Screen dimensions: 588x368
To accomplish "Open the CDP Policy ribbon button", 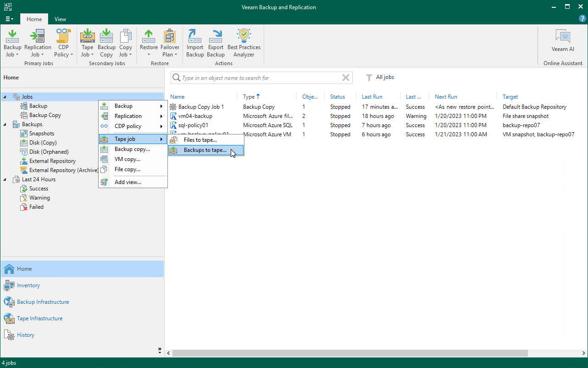I will pyautogui.click(x=63, y=43).
